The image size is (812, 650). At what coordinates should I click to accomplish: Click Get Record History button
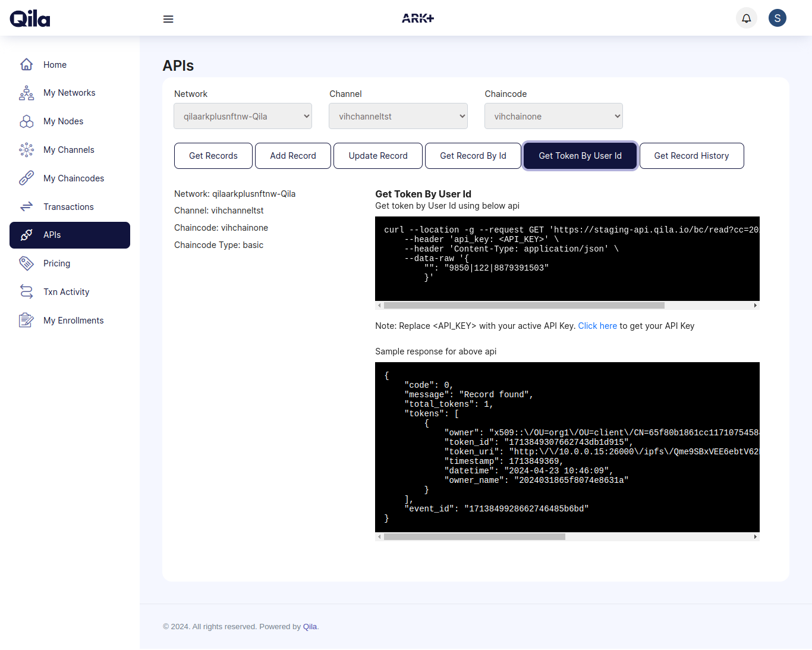point(691,156)
